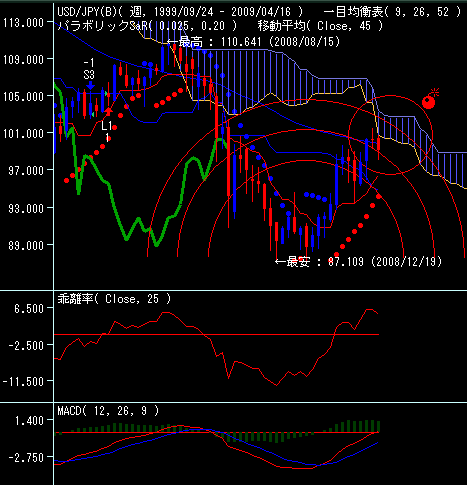Viewport: 467px width, 485px height.
Task: Click the 一目均衡表( 9, 26, 52 ) label
Action: 392,12
